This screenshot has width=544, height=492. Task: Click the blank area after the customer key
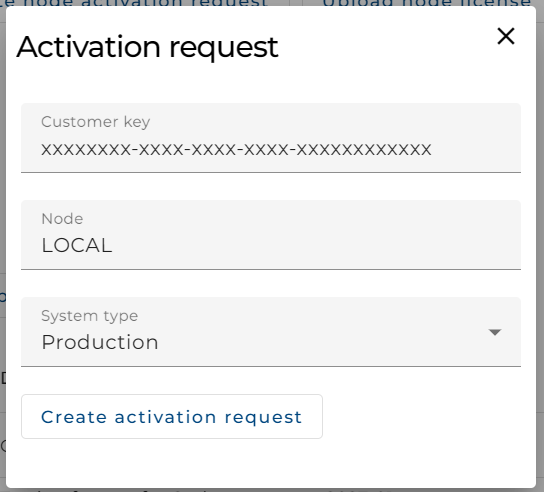(475, 150)
